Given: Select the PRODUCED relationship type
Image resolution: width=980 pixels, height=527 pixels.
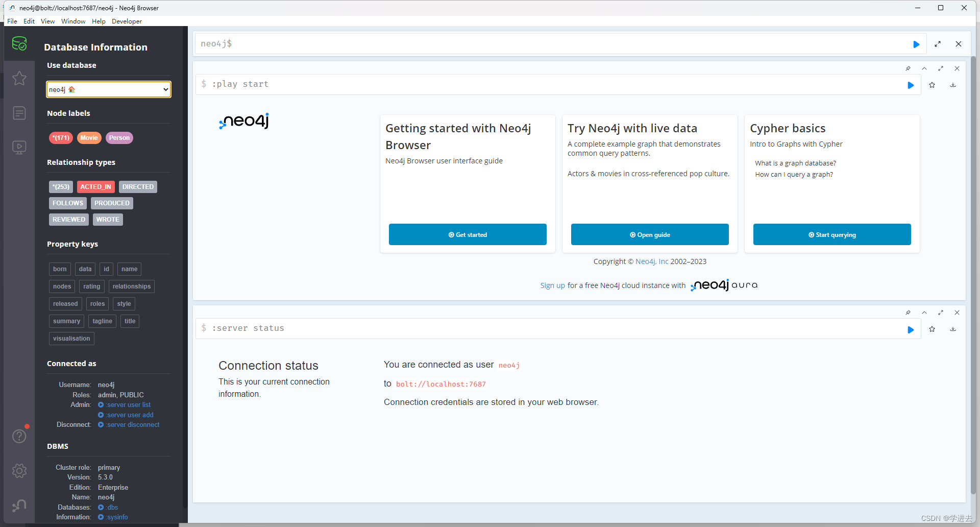Looking at the screenshot, I should [112, 203].
